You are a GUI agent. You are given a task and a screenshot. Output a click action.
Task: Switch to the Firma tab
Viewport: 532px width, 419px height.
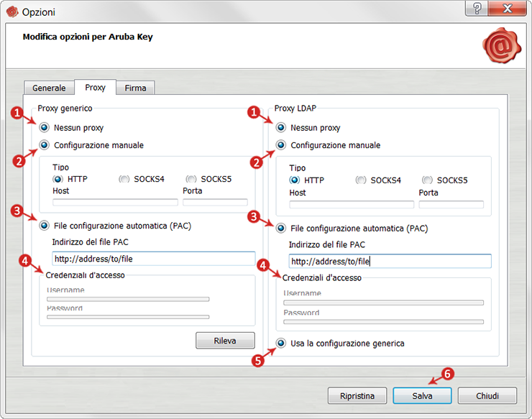(135, 88)
